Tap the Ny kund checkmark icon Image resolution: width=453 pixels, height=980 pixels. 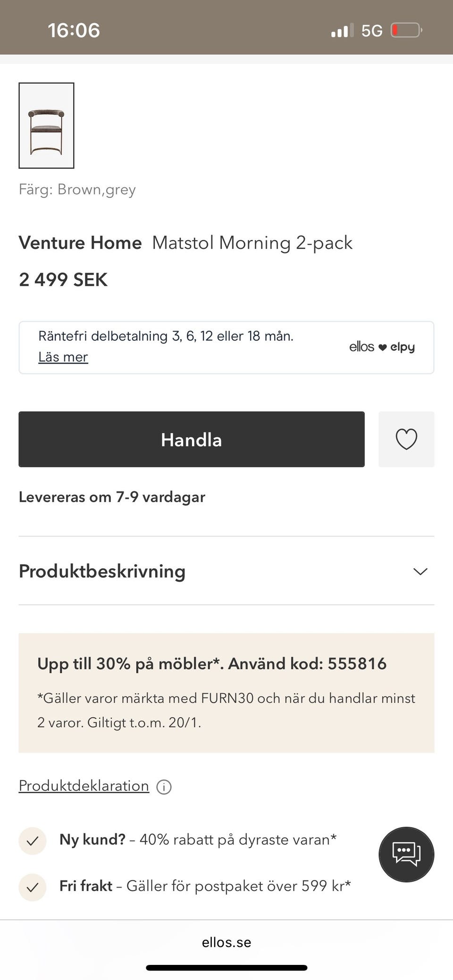[33, 840]
